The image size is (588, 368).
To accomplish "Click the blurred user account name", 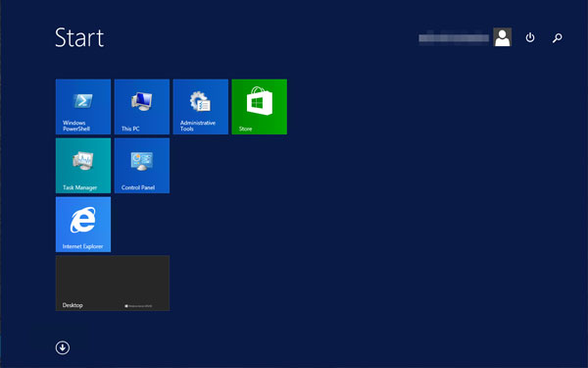I will tap(454, 38).
